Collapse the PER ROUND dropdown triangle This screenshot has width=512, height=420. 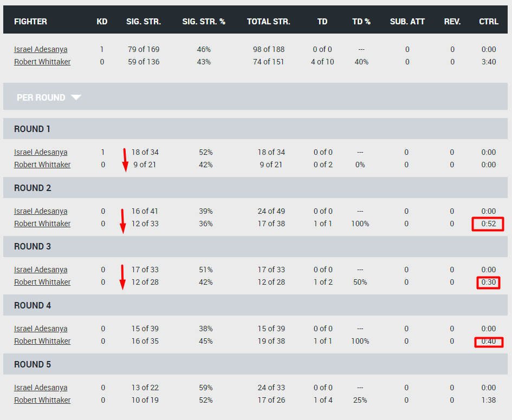tap(76, 97)
